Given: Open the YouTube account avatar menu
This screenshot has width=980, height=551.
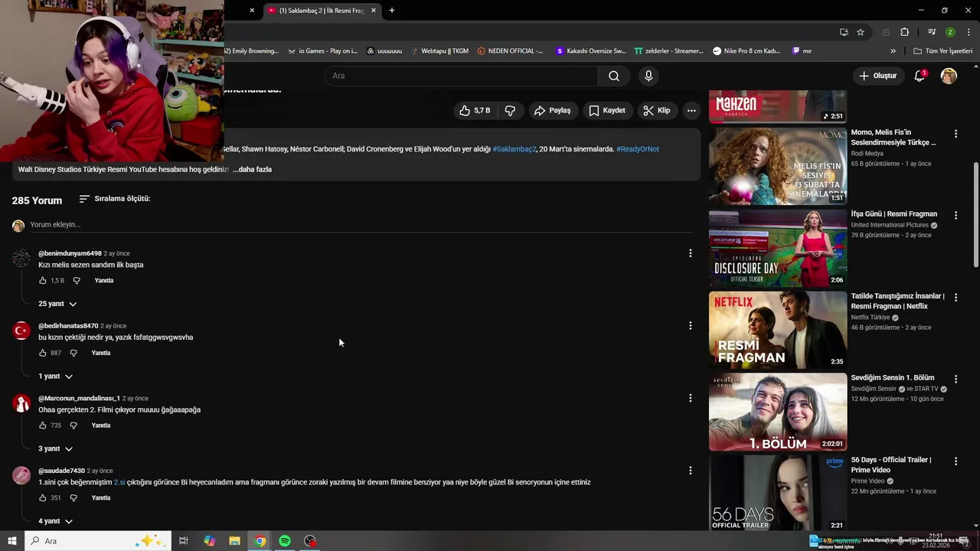Looking at the screenshot, I should pos(949,76).
